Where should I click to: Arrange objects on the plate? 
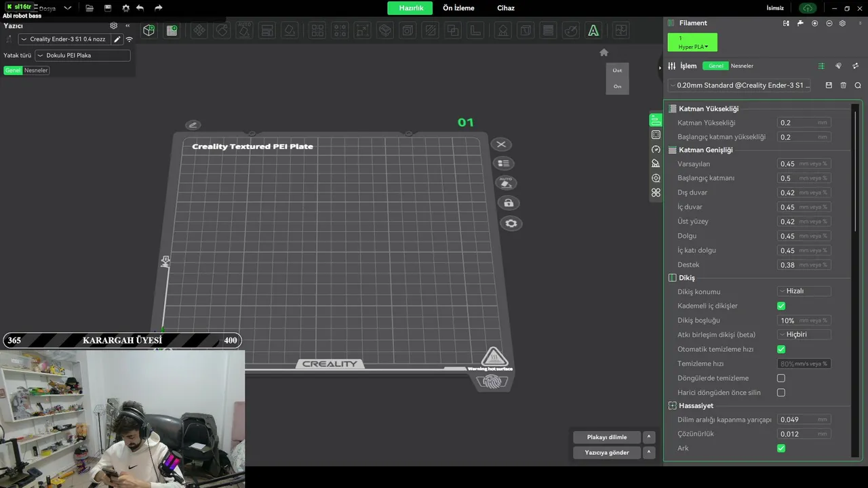coord(503,163)
